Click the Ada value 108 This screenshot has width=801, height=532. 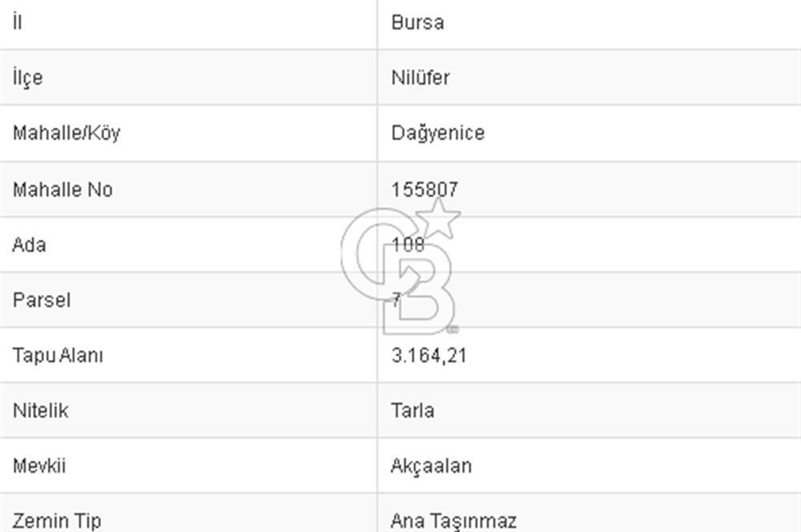(408, 245)
